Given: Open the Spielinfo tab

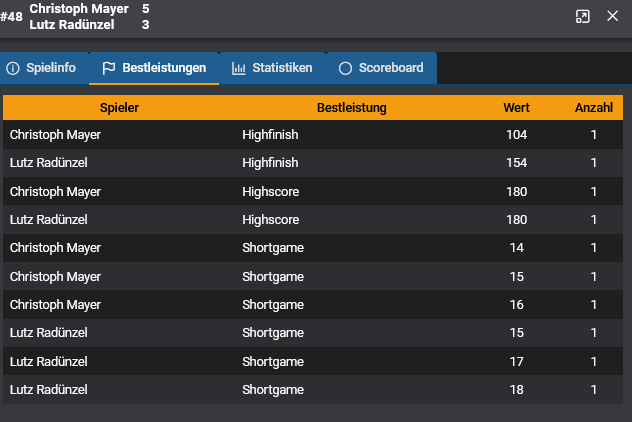Looking at the screenshot, I should (x=50, y=68).
